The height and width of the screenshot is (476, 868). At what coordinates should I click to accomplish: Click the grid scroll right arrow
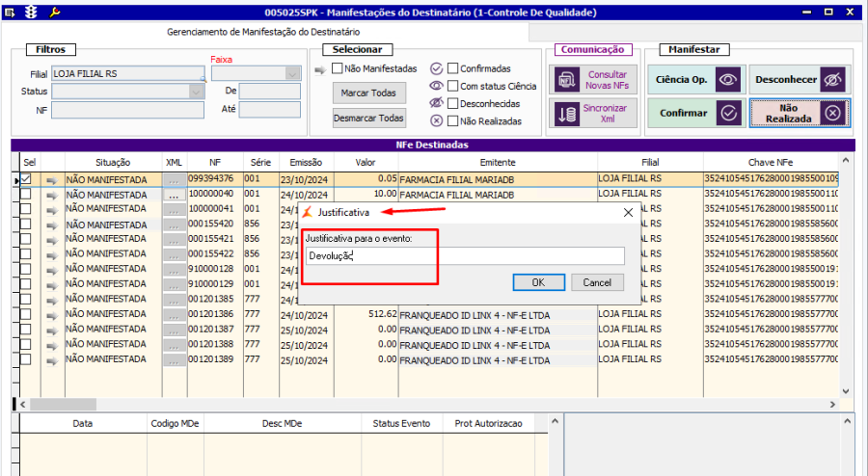[832, 405]
